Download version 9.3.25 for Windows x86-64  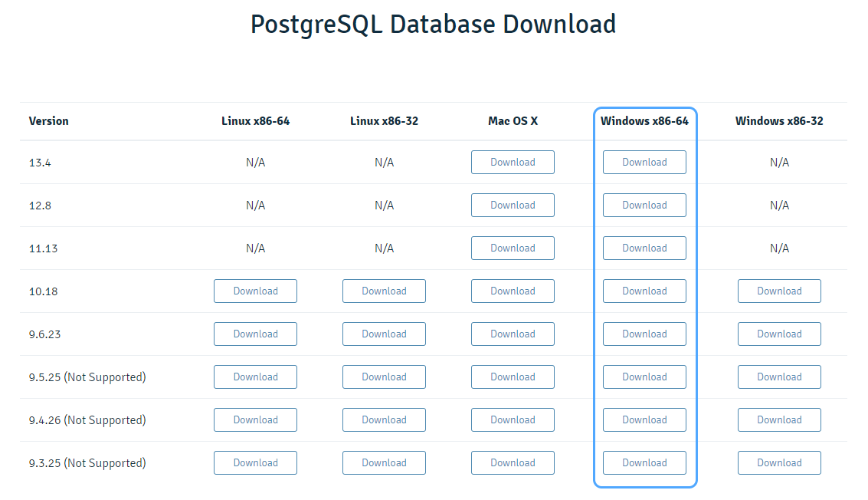644,462
